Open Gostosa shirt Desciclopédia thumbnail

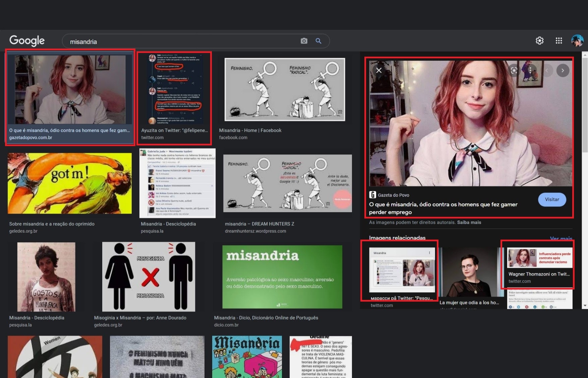[x=46, y=277]
